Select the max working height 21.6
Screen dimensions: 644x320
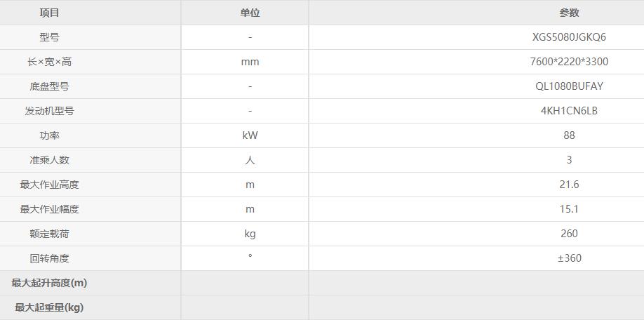click(569, 185)
